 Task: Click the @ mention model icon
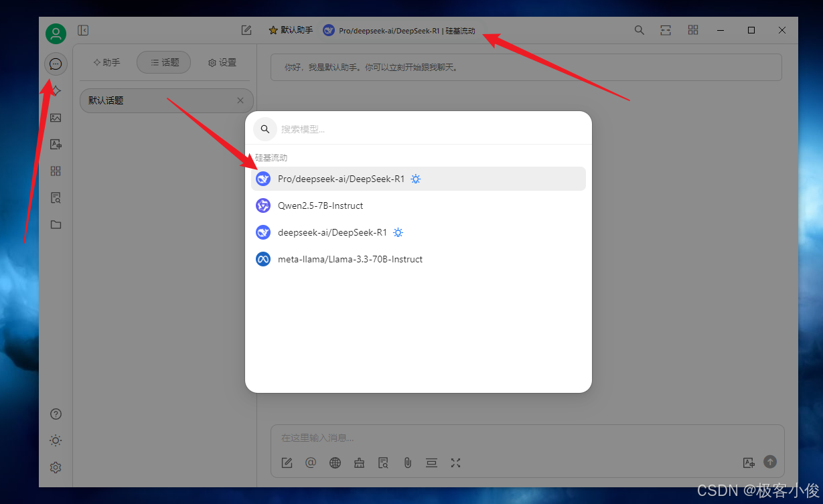[311, 463]
